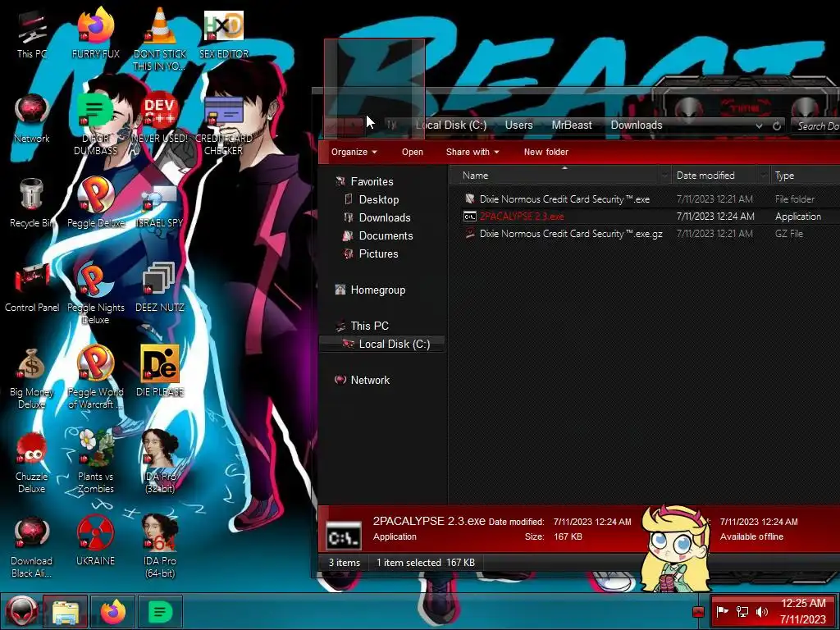
Task: Open the green document app on taskbar
Action: click(x=160, y=611)
